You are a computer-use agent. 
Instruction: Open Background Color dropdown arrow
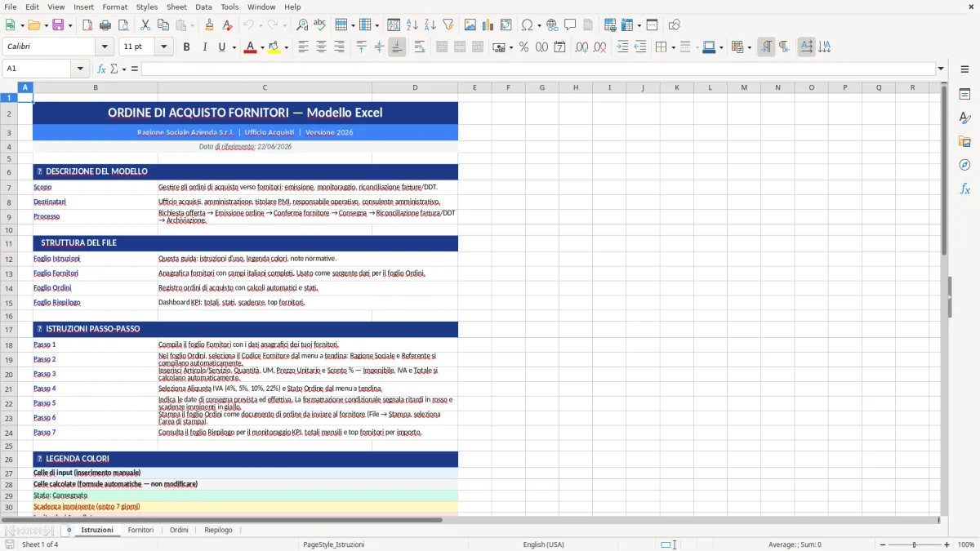(286, 47)
